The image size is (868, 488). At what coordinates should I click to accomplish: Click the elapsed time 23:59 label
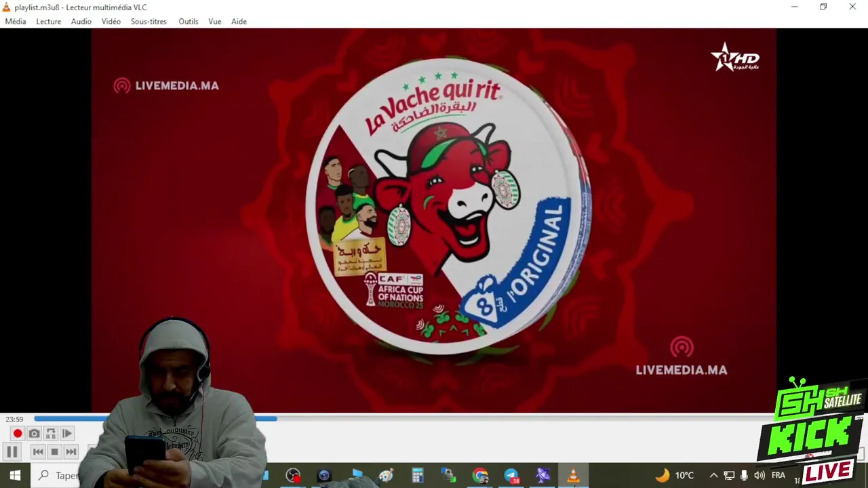14,420
